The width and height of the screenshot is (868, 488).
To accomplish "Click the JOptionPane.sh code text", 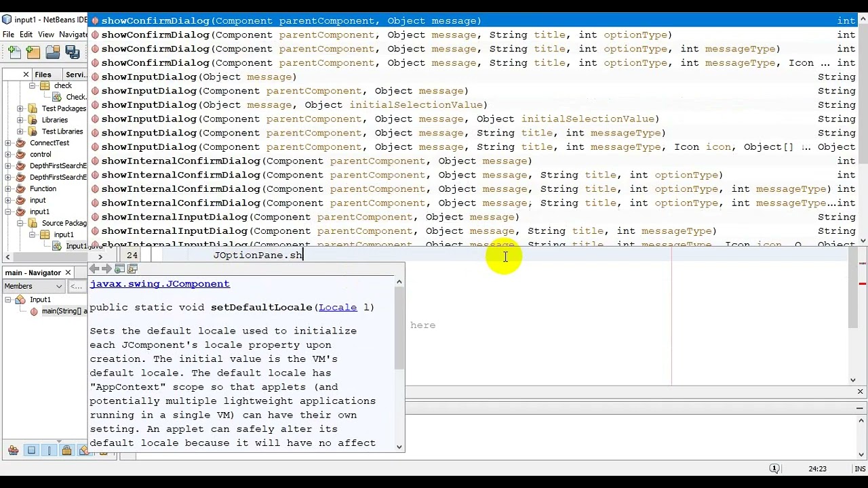I will pyautogui.click(x=258, y=256).
